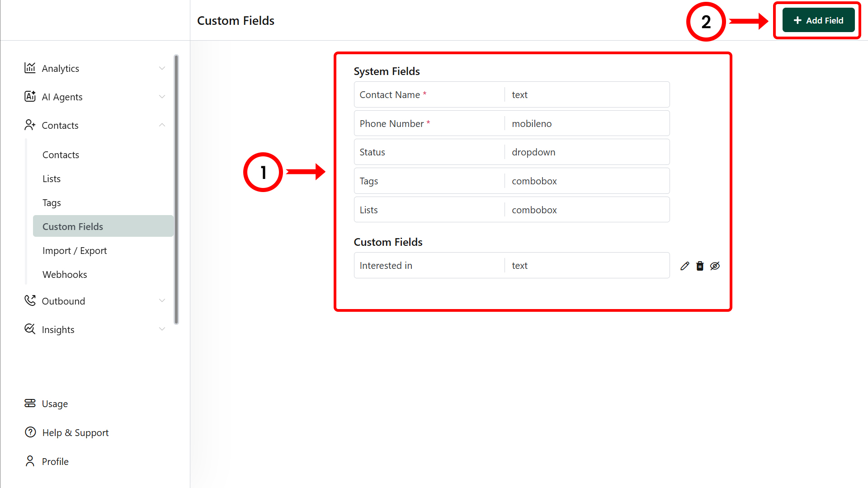Screen dimensions: 868x488
Task: Click the Analytics chart icon
Action: [30, 68]
